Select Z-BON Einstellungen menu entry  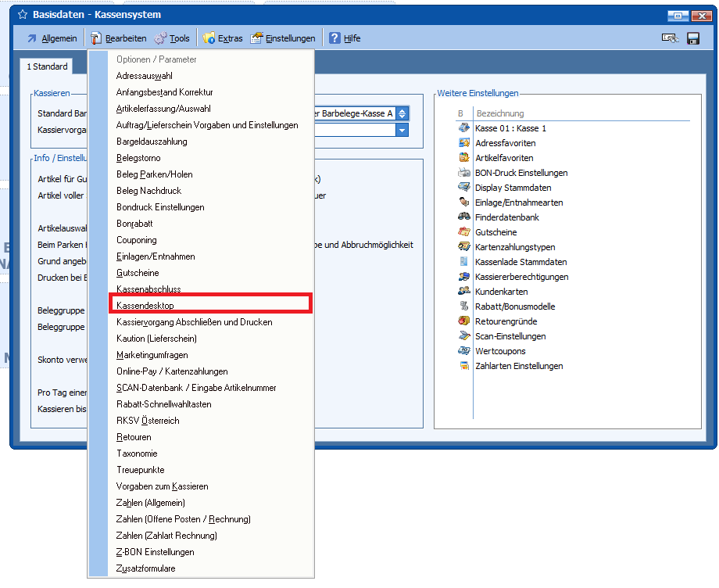(155, 552)
